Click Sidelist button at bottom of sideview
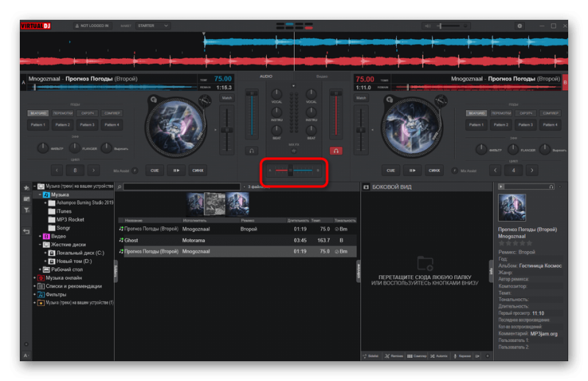 click(x=371, y=356)
